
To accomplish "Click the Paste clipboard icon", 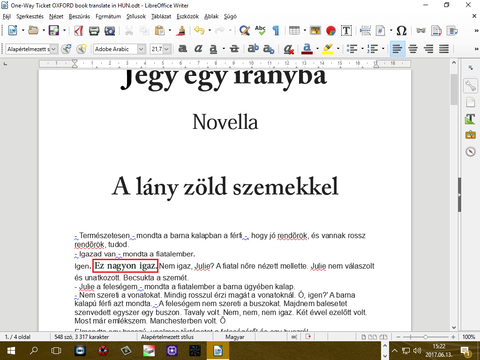I will click(160, 31).
